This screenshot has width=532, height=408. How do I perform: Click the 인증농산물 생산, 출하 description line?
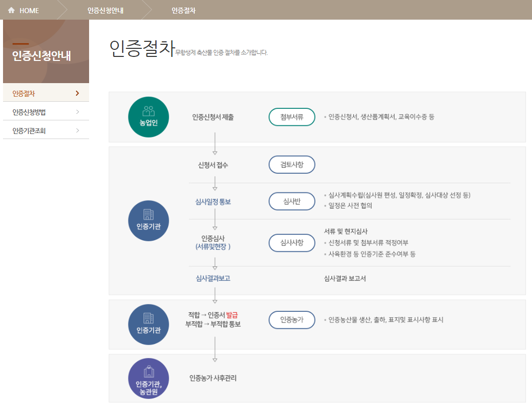[386, 320]
